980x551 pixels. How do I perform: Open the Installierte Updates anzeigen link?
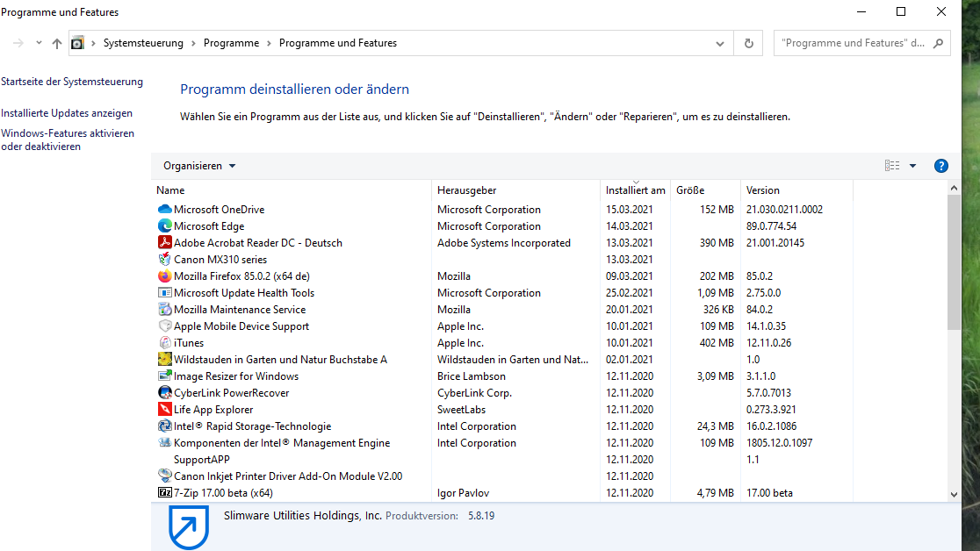point(67,113)
